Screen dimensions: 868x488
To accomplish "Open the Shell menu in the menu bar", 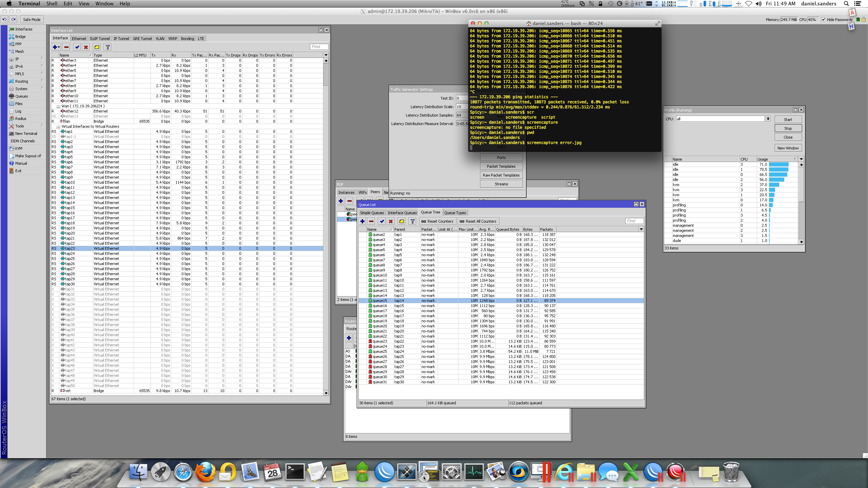I will point(52,4).
